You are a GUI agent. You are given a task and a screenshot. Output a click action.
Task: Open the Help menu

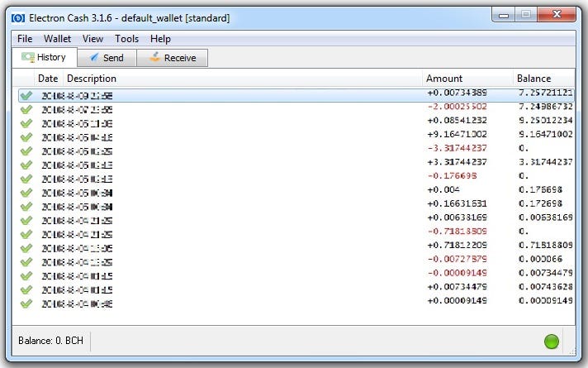coord(160,39)
